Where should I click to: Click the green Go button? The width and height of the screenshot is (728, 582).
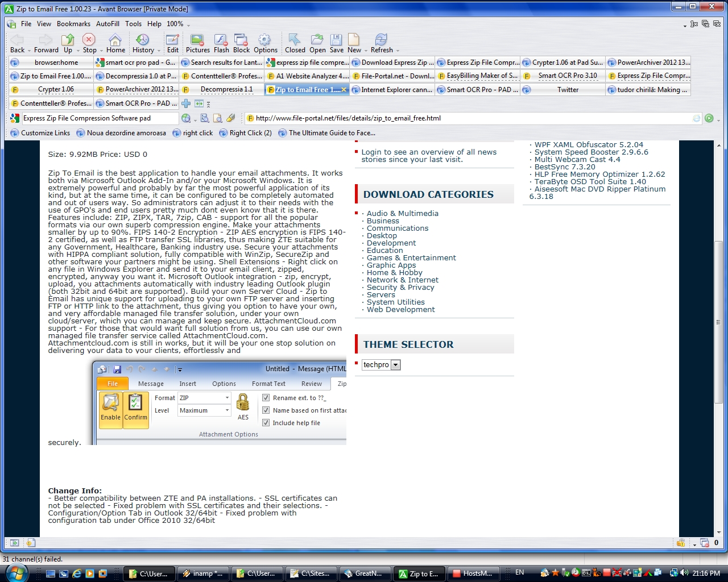709,118
